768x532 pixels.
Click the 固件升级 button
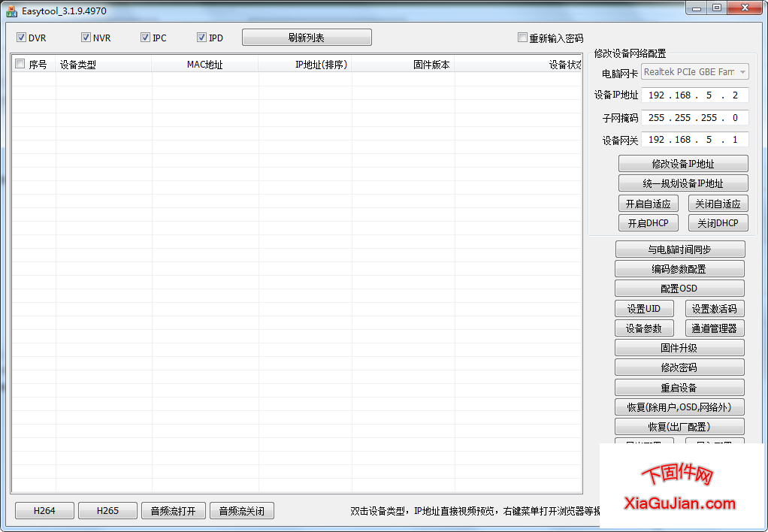pyautogui.click(x=679, y=348)
